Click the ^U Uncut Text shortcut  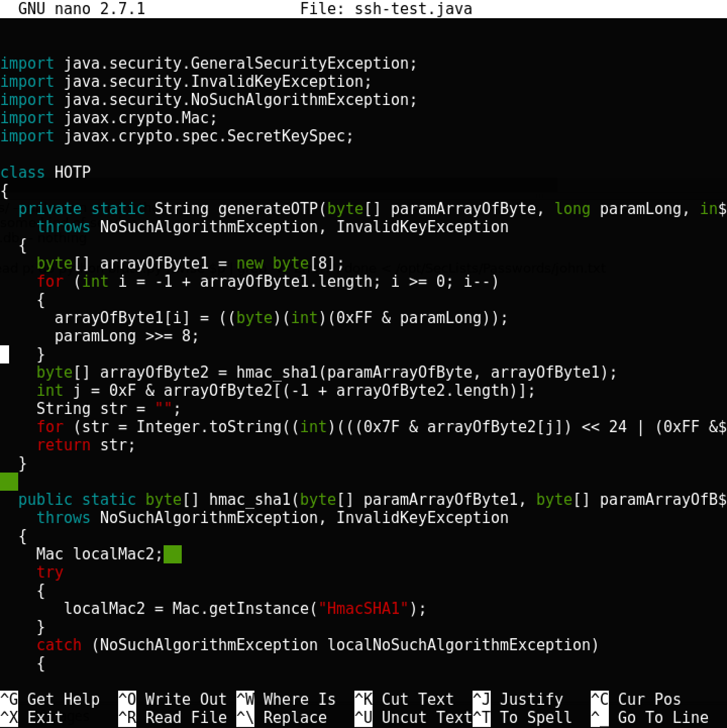[x=413, y=717]
